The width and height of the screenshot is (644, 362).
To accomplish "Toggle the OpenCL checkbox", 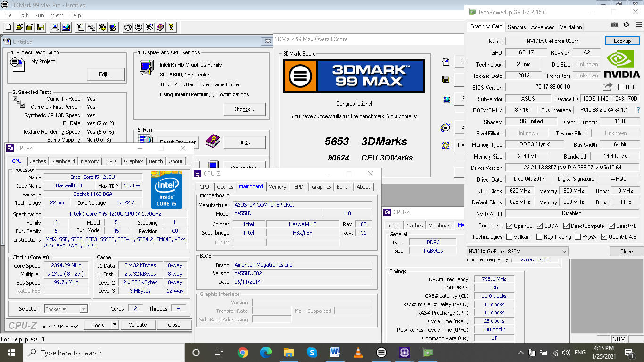I will click(x=509, y=226).
